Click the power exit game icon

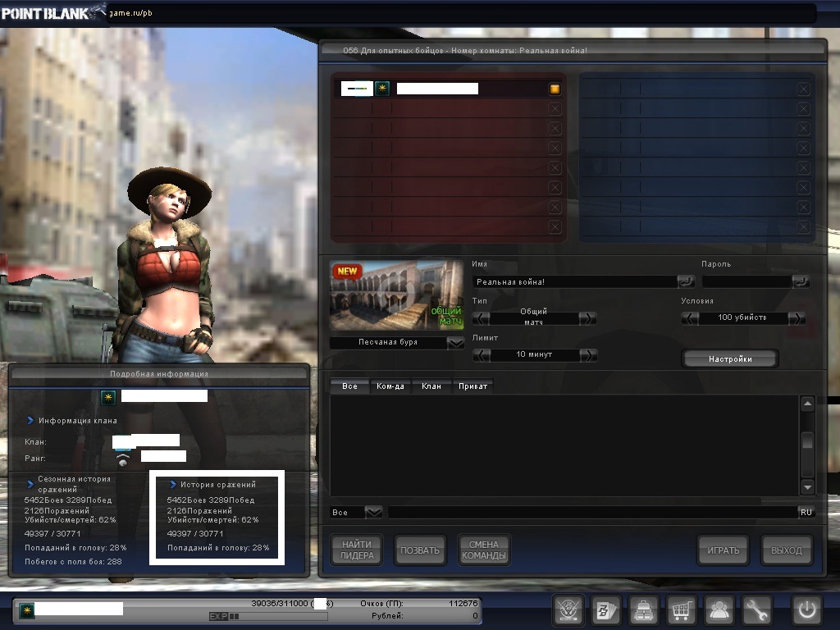click(x=807, y=609)
